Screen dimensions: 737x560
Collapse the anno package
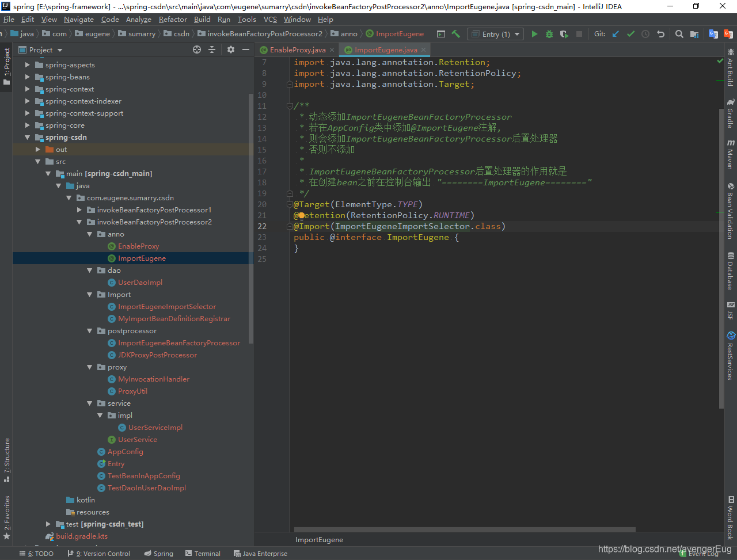[x=89, y=234]
